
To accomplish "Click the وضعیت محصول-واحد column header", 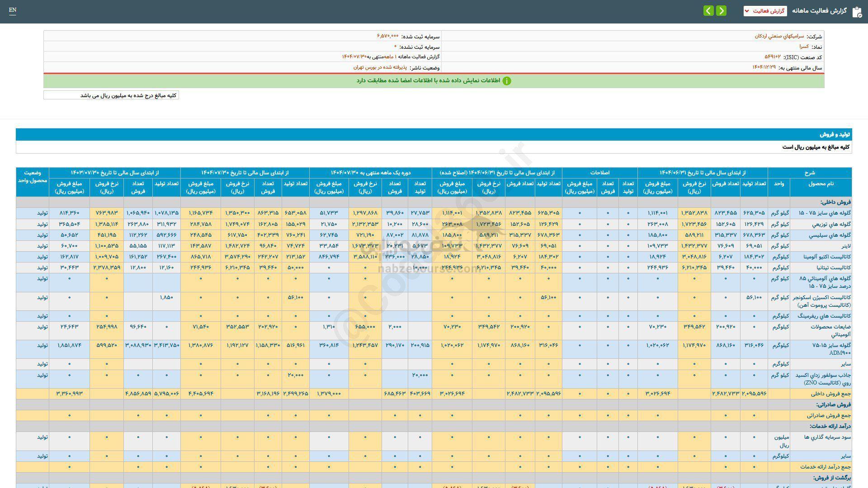I will [x=33, y=176].
